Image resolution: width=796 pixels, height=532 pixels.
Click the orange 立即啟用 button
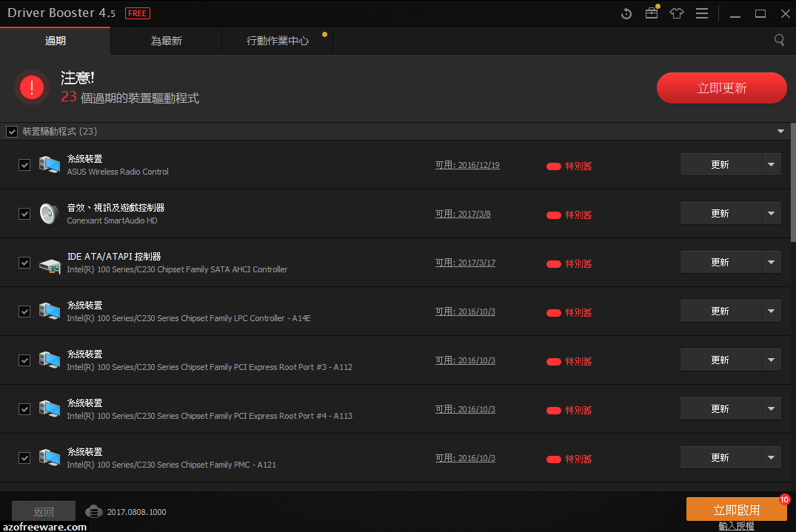click(x=736, y=509)
